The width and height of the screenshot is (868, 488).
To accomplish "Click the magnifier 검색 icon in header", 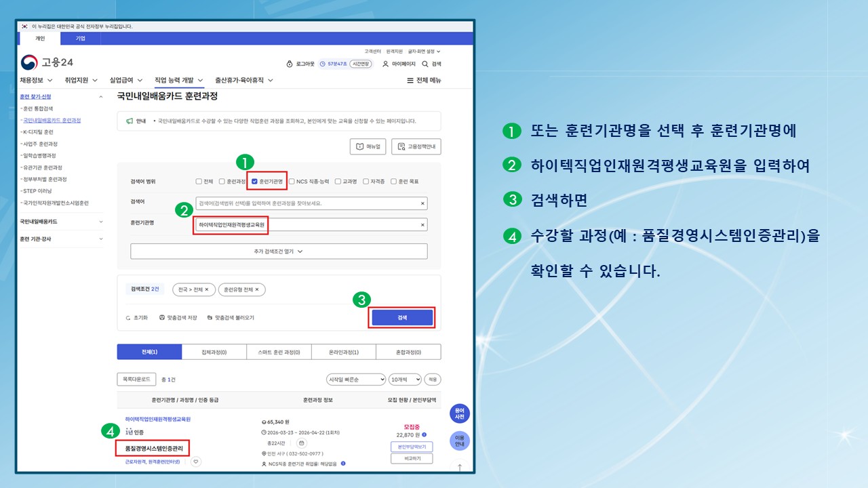I will click(x=425, y=64).
